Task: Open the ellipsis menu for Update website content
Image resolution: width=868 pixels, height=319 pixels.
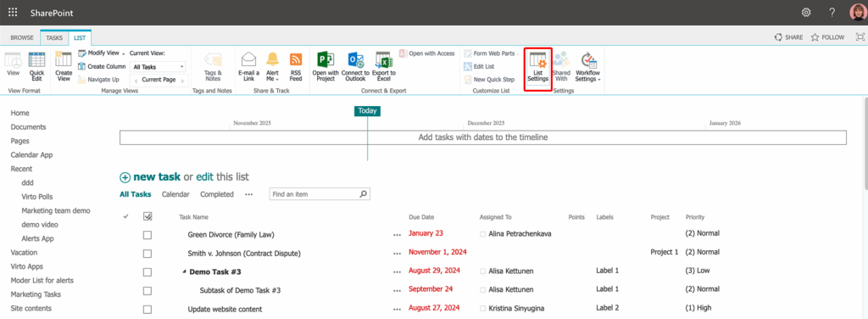Action: point(397,309)
